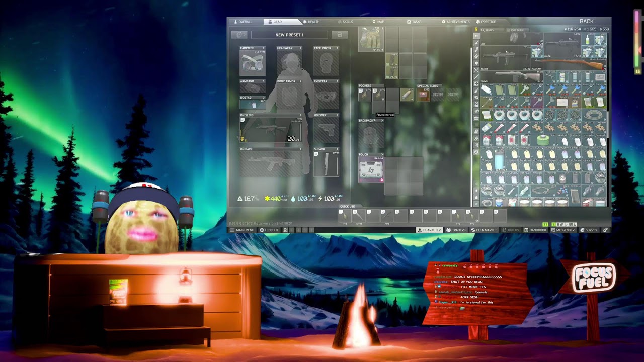Select the MP5 on sling
Viewport: 644px width, 362px height.
tap(271, 130)
